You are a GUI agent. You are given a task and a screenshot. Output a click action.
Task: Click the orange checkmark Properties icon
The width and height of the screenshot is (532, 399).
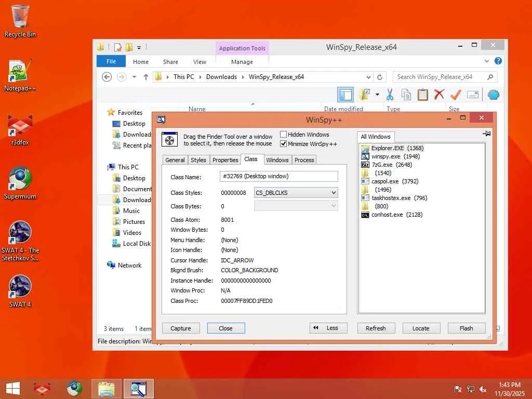point(456,95)
